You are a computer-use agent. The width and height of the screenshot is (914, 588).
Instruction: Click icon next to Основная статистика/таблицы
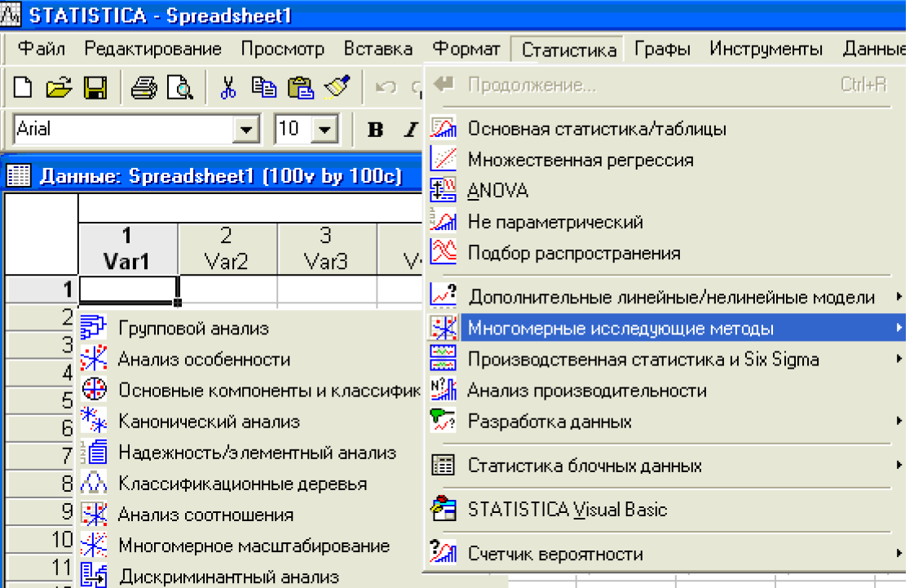click(443, 128)
